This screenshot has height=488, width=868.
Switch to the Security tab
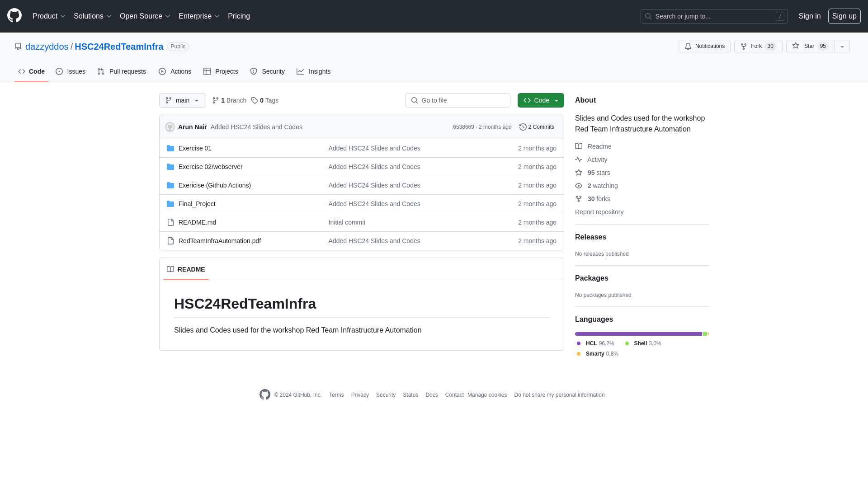(268, 71)
